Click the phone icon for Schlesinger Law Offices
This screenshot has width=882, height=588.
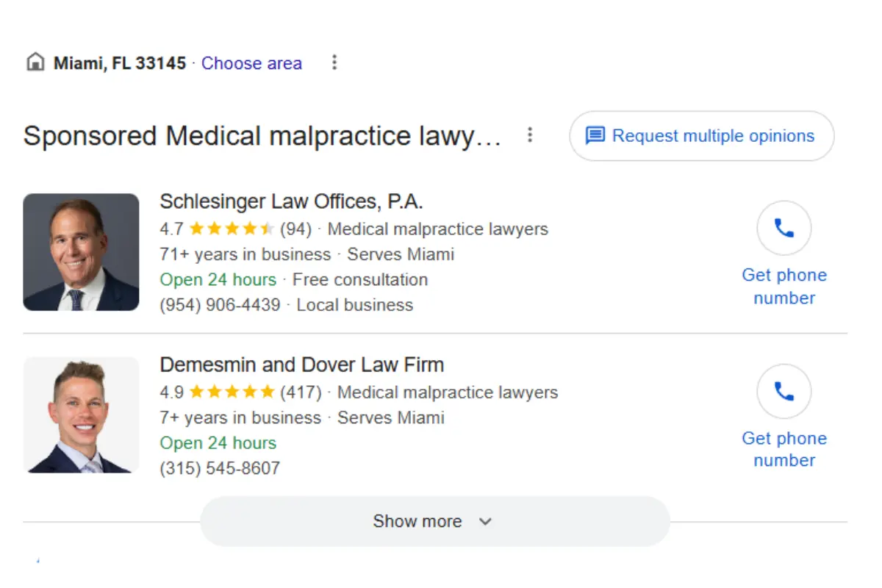(x=784, y=229)
